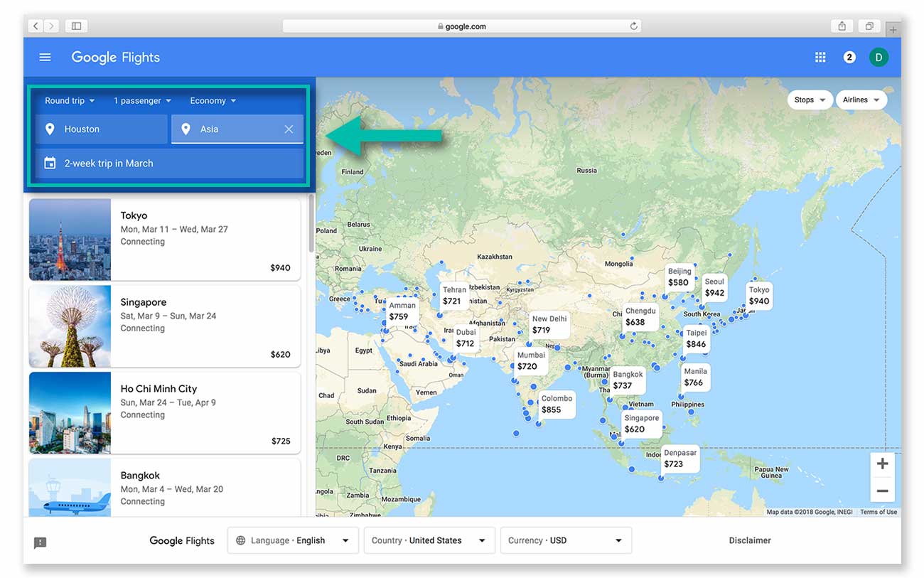924x578 pixels.
Task: Open the Google apps grid
Action: (820, 57)
